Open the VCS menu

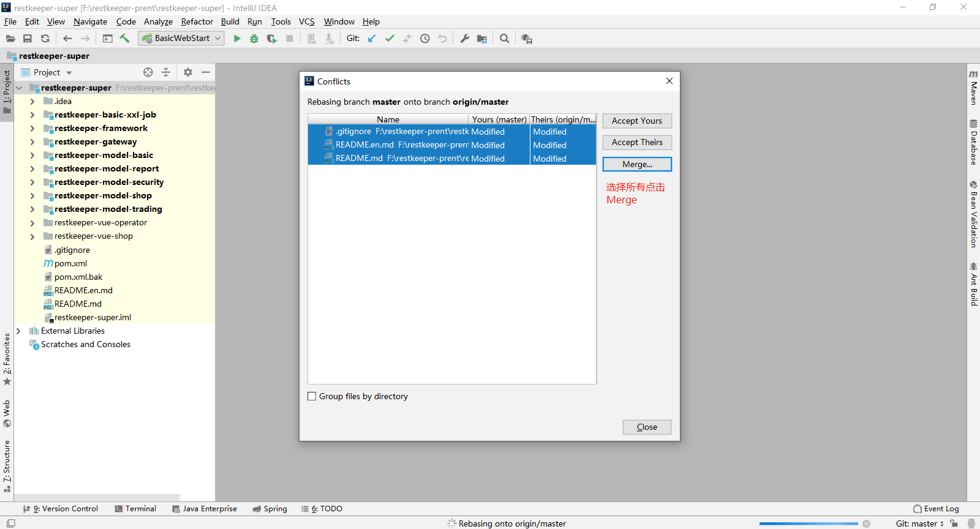click(306, 21)
